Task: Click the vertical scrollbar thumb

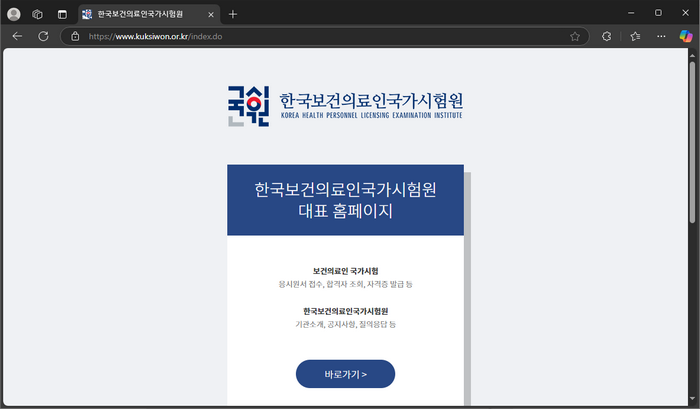Action: click(692, 142)
